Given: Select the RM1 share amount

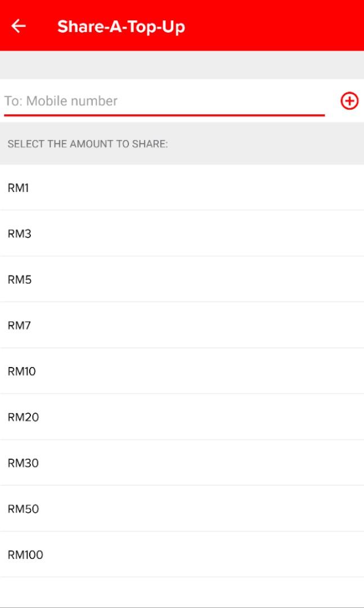Looking at the screenshot, I should coord(18,188).
